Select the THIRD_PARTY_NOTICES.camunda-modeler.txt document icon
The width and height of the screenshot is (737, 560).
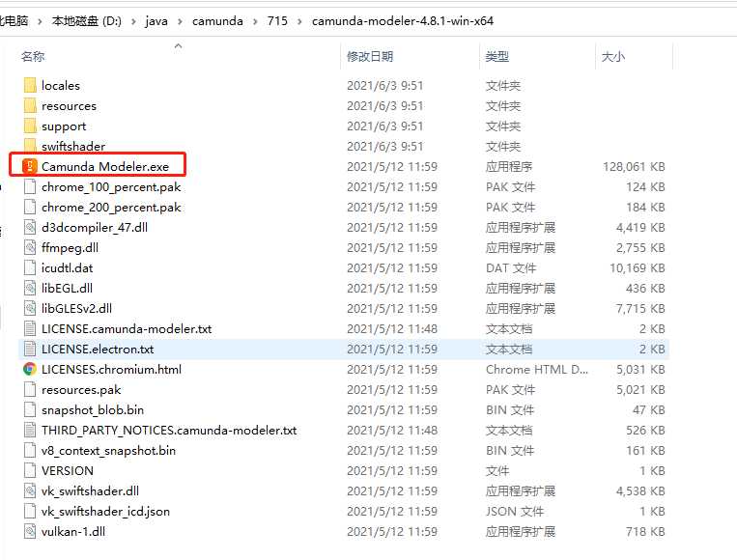pos(30,430)
